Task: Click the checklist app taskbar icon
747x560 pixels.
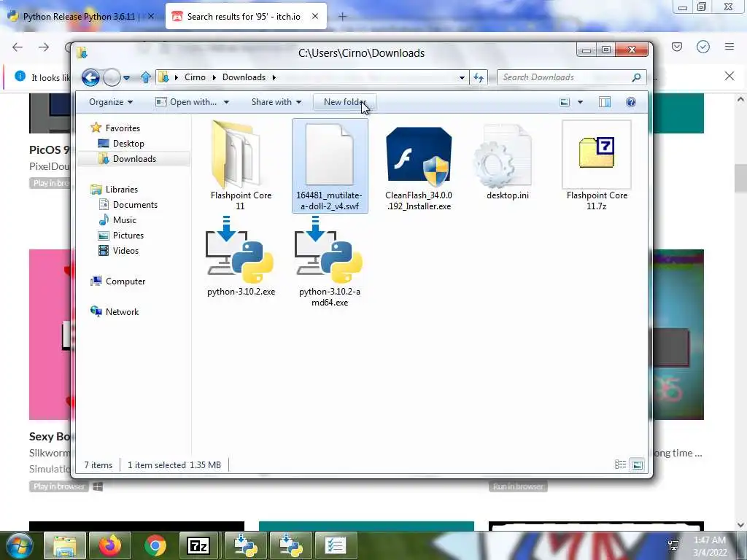Action: [336, 545]
